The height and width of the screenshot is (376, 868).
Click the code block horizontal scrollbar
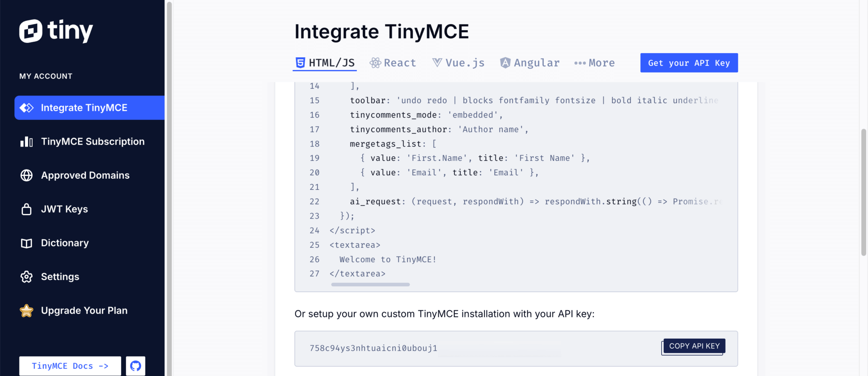click(x=370, y=284)
